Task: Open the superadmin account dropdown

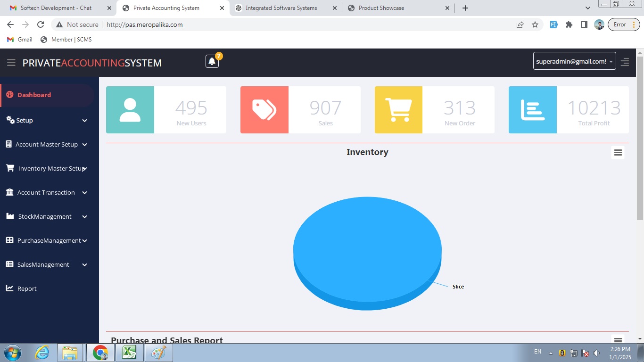Action: pos(574,61)
